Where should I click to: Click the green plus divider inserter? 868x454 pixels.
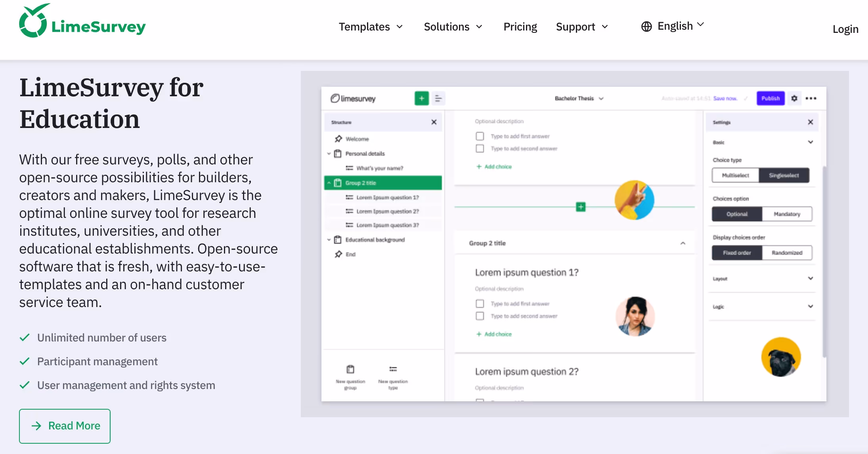click(581, 206)
